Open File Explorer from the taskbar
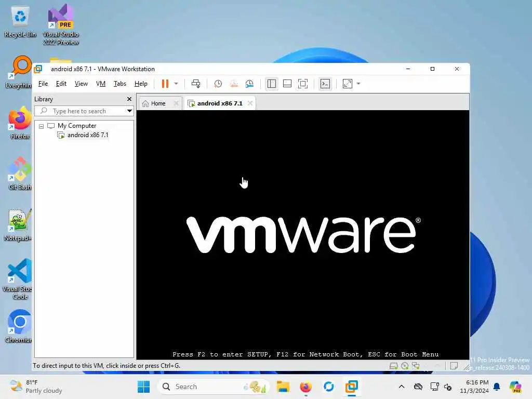The image size is (532, 399). pos(283,387)
